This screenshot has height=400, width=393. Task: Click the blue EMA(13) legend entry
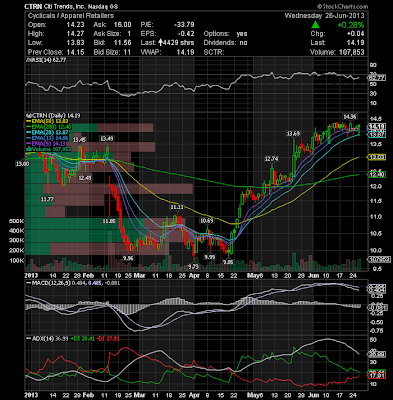[47, 138]
